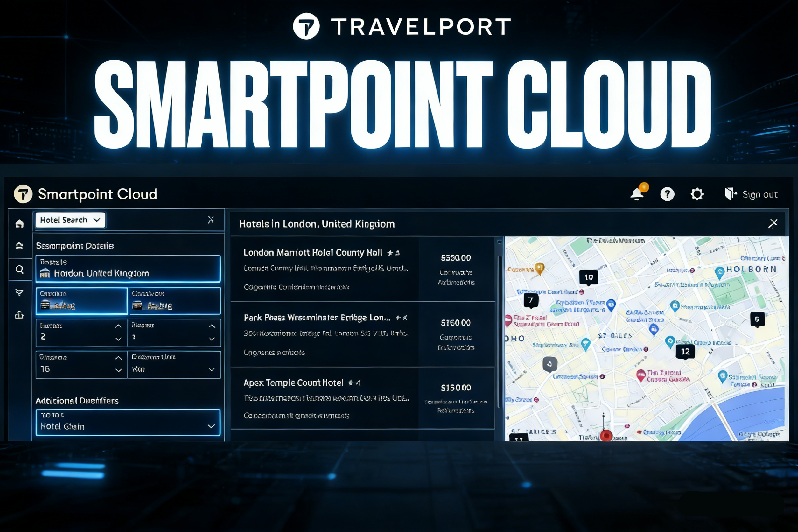Viewport: 798px width, 532px height.
Task: Click the map marker numbered 7
Action: [x=531, y=300]
